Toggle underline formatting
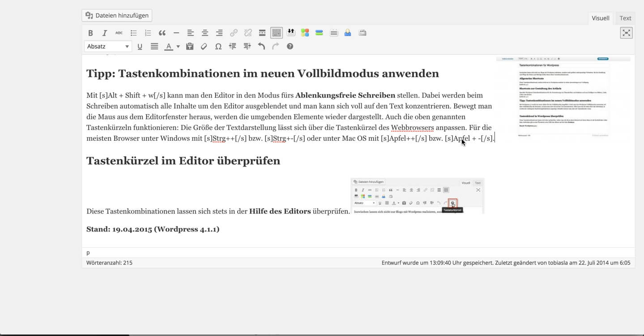 tap(140, 46)
